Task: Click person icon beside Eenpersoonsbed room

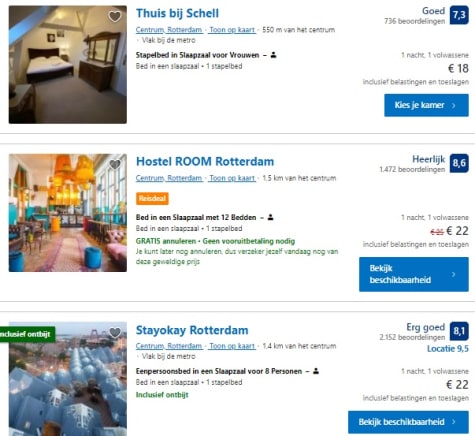Action: (316, 371)
